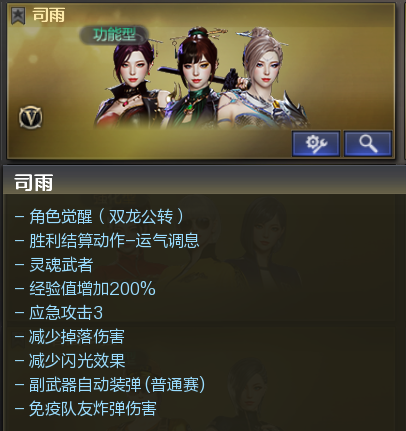Select the 功能型 tag label
The image size is (406, 431).
114,35
